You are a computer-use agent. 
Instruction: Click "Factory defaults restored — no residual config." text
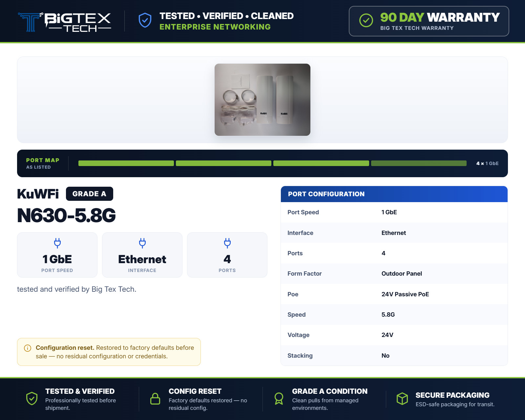[x=208, y=404]
